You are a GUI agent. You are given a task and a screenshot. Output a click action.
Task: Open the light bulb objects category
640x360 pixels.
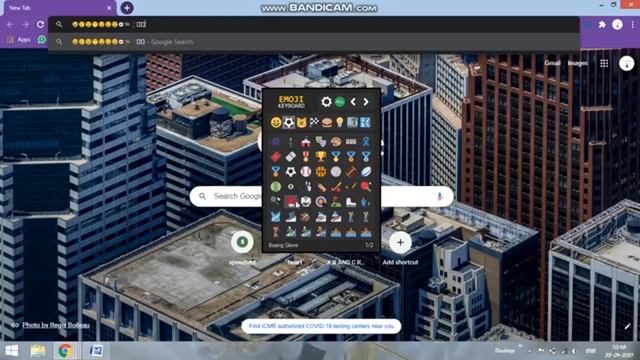coord(339,122)
